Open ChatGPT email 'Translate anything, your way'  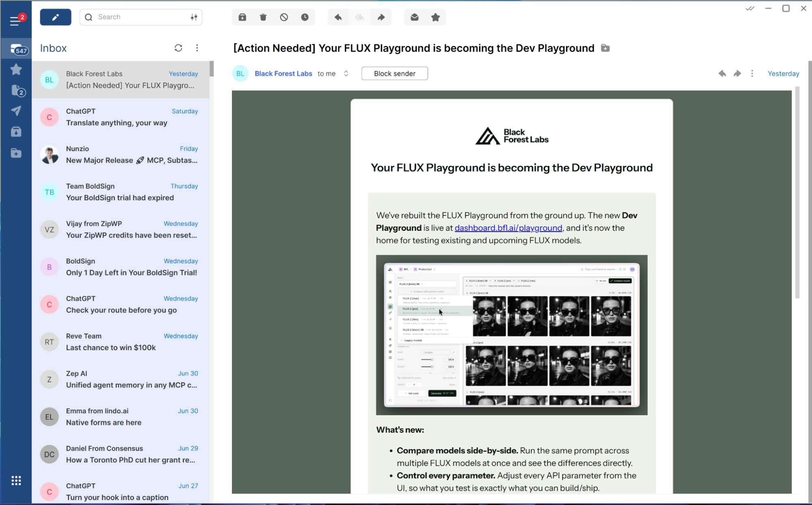121,117
